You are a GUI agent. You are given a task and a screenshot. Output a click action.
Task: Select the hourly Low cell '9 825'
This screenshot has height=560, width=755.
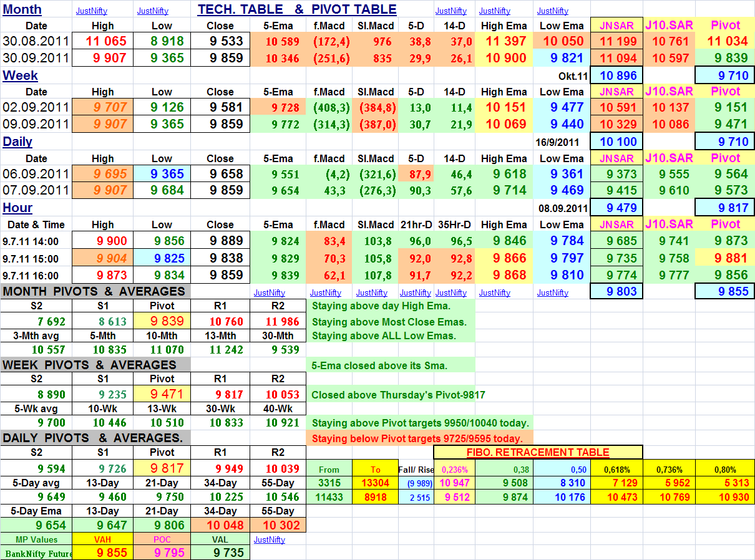coord(162,258)
